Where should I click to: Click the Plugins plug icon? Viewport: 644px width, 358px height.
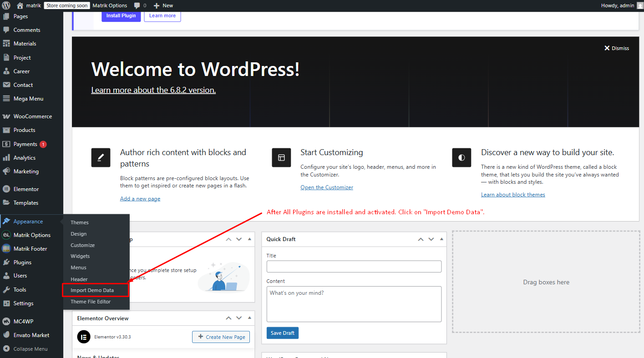[x=6, y=262]
